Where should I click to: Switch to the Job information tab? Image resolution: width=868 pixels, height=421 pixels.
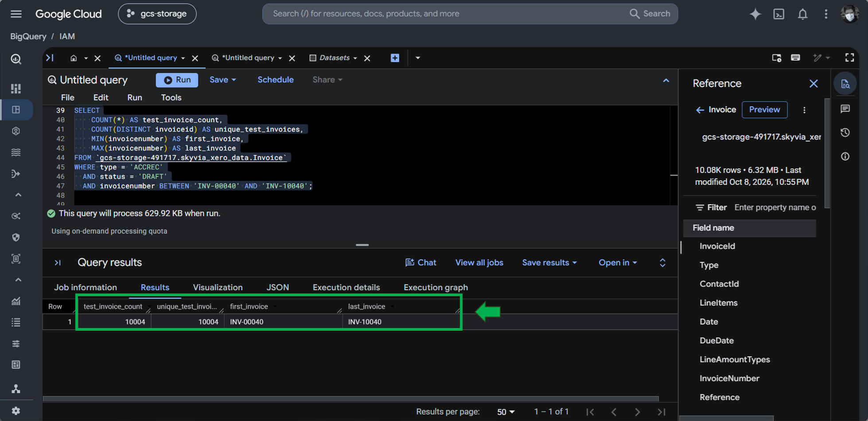86,287
